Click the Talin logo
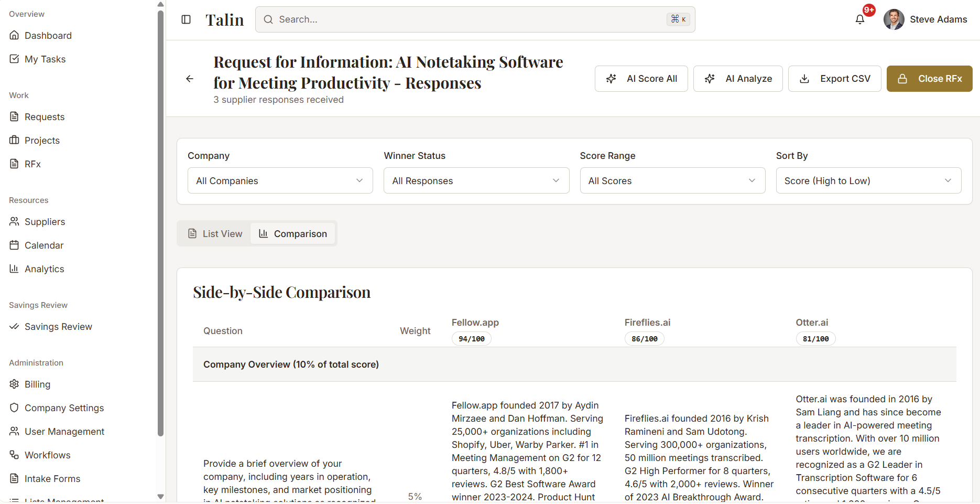This screenshot has width=980, height=504. coord(225,20)
